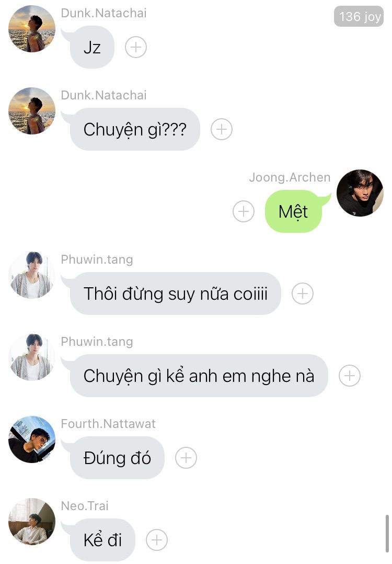Open Dunk.Natachai's avatar beside "Jz"
The height and width of the screenshot is (564, 392).
point(32,29)
